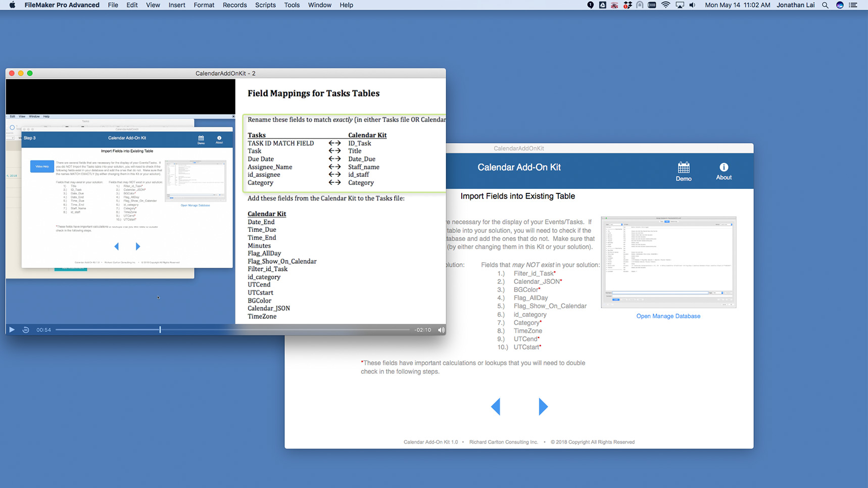Open the FileMaker Pro Advanced menu
This screenshot has height=488, width=868.
[x=62, y=5]
